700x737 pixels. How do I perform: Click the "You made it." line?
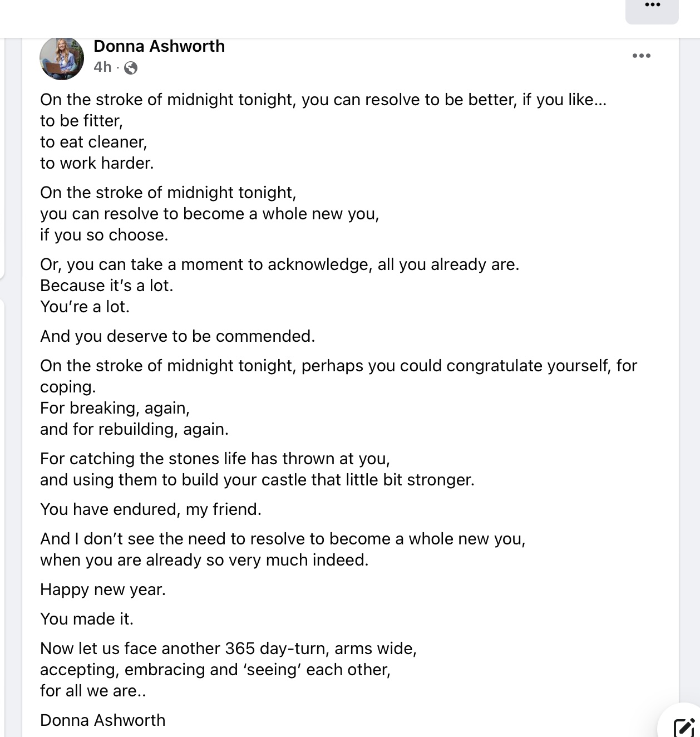87,619
